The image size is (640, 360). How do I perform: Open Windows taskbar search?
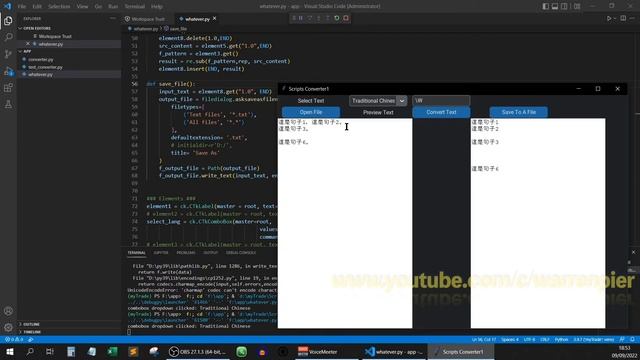pos(30,351)
